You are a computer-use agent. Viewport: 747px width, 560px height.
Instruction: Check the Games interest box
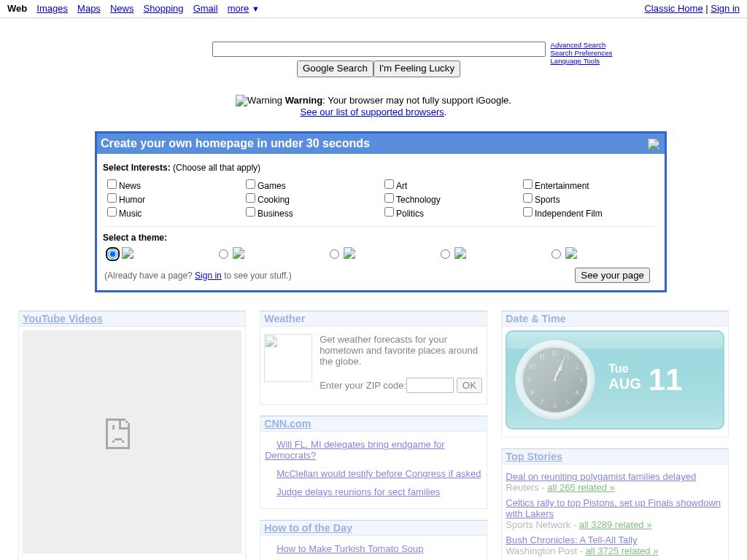click(251, 184)
